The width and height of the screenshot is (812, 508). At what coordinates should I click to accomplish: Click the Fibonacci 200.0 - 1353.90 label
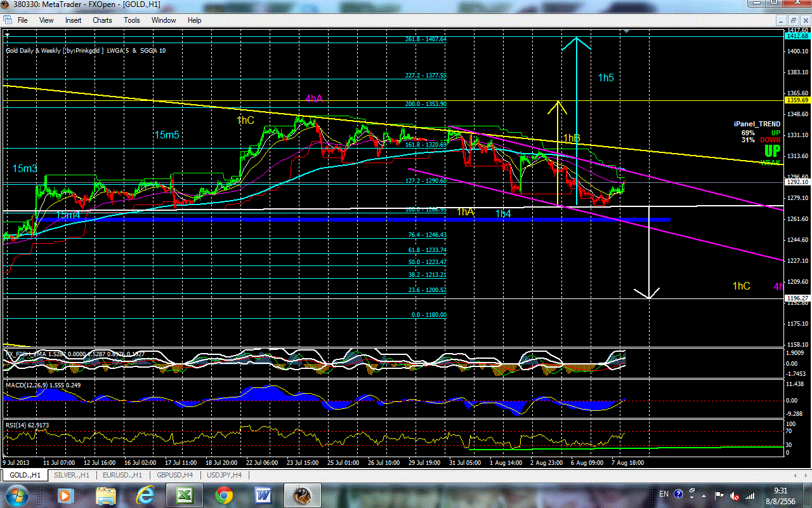click(426, 104)
